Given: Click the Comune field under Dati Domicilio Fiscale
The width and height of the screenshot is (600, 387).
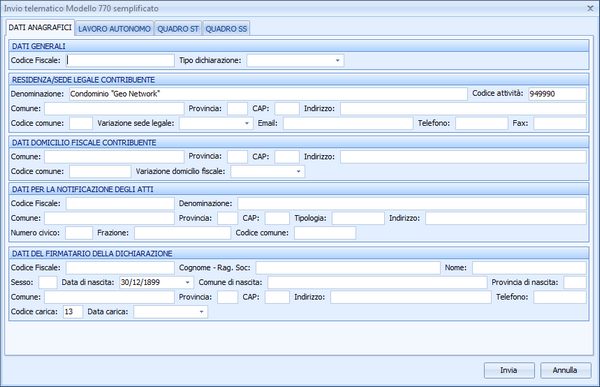Looking at the screenshot, I should [114, 157].
